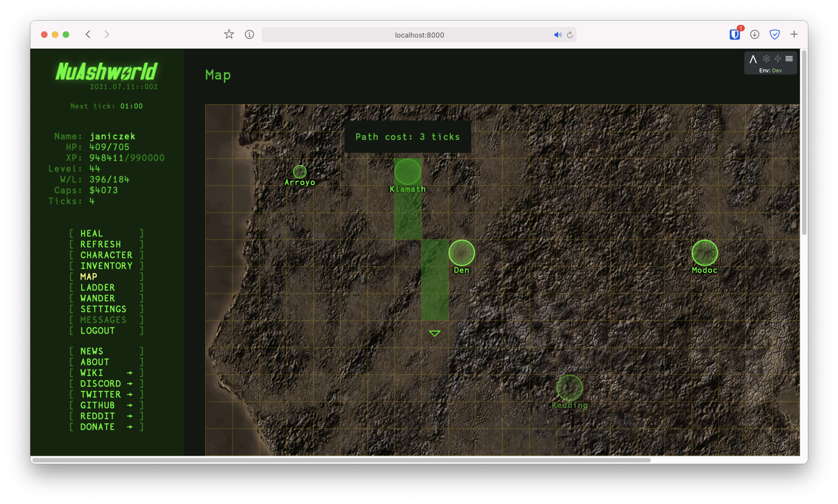Open the INVENTORY page
Screen dimensions: 838x504
[106, 266]
